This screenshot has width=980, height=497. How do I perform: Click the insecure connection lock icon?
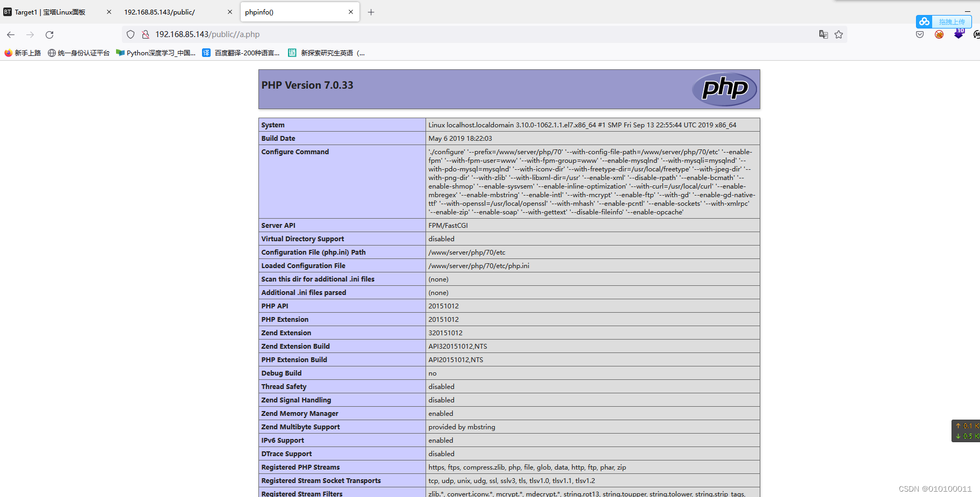tap(145, 34)
